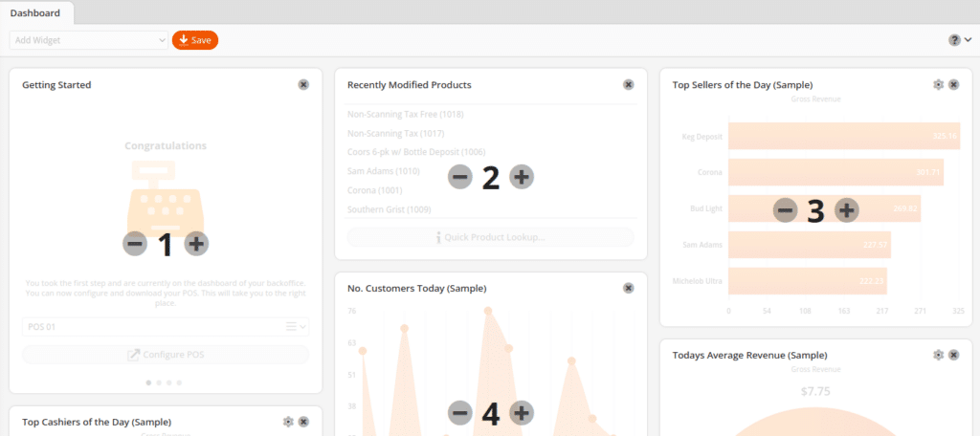The image size is (980, 436).
Task: Remove the Recently Modified Products widget
Action: [628, 85]
